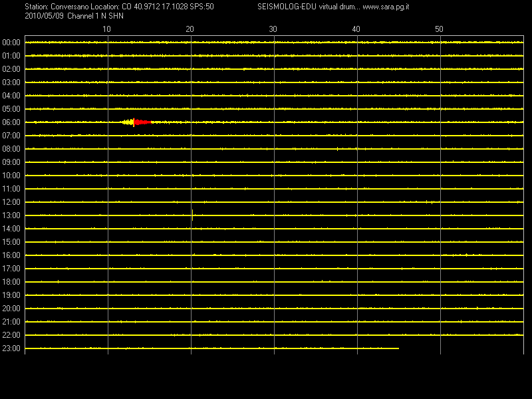532x399 pixels.
Task: Click the 50 minute axis label
Action: coord(439,29)
